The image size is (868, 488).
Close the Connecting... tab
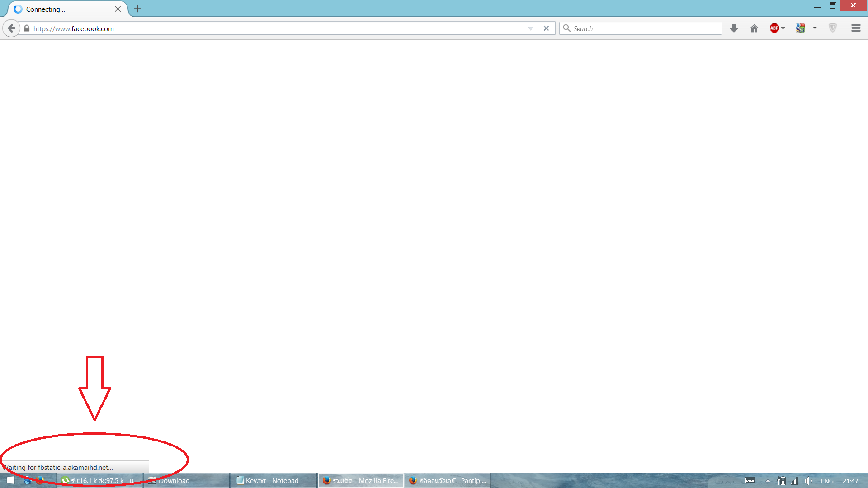coord(118,9)
